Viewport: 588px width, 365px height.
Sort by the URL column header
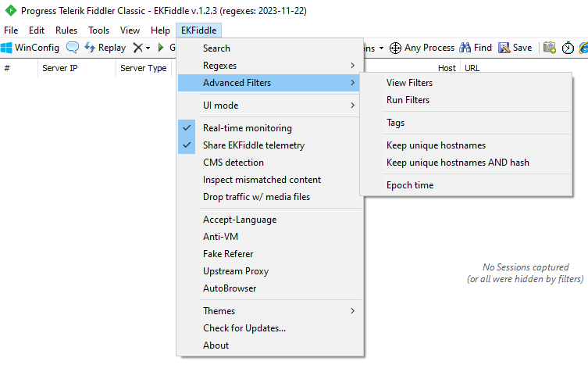click(472, 68)
